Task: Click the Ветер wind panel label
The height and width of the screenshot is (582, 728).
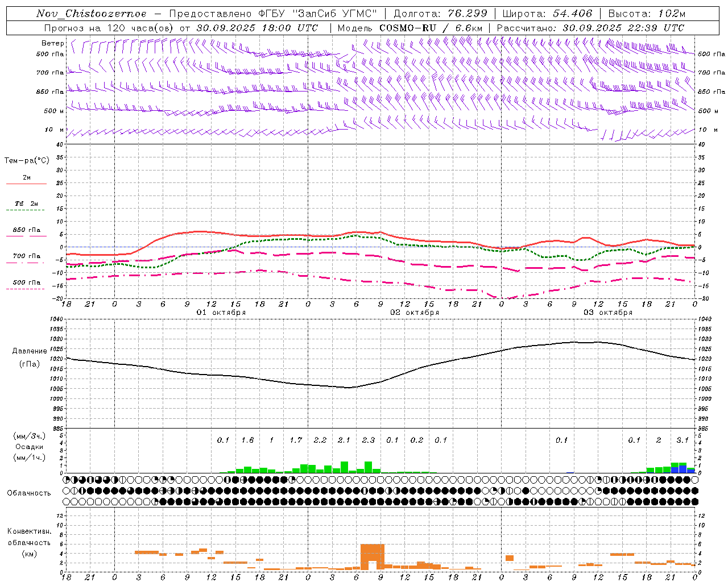Action: 53,43
